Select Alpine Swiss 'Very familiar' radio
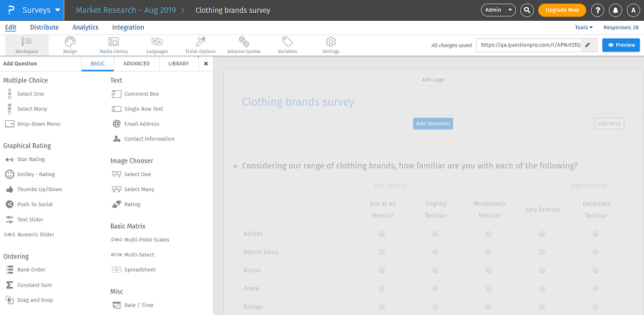The image size is (644, 315). tap(542, 252)
